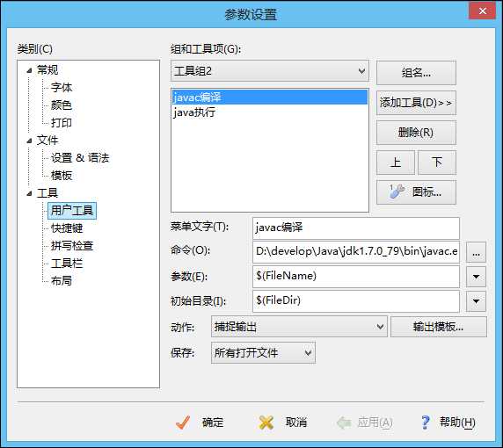Click the 菜单文字 input field
The height and width of the screenshot is (448, 503).
point(356,228)
